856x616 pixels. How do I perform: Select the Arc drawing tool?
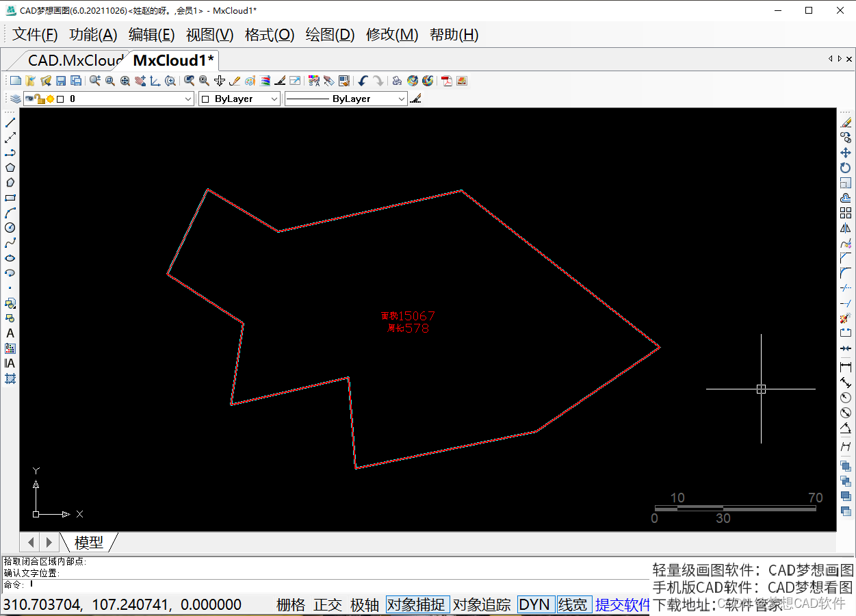coord(10,213)
